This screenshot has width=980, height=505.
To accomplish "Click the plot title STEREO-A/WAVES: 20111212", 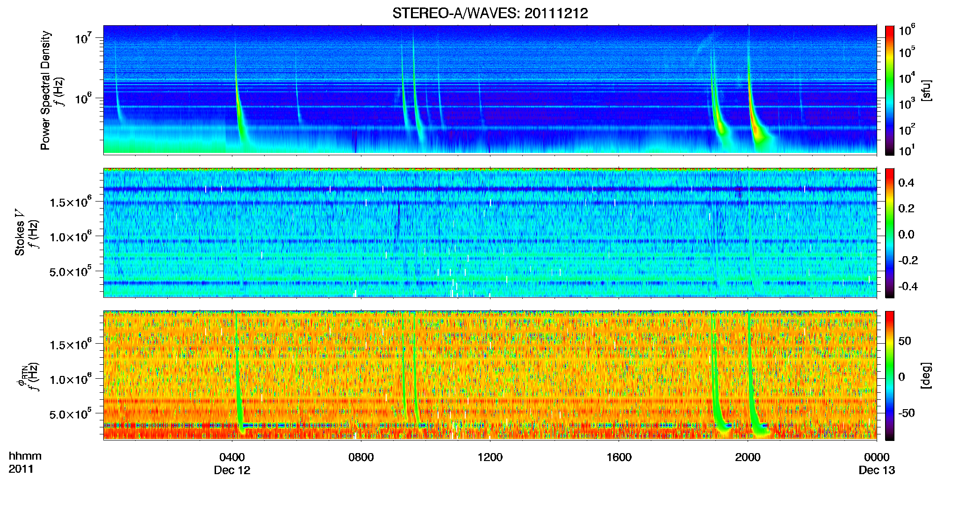I will point(490,13).
